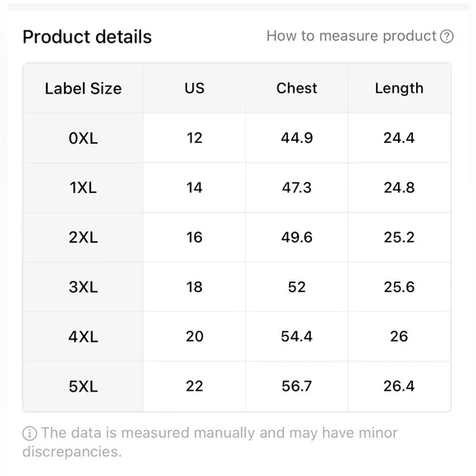The width and height of the screenshot is (476, 476).
Task: Click the 25.2 length cell
Action: coord(399,237)
